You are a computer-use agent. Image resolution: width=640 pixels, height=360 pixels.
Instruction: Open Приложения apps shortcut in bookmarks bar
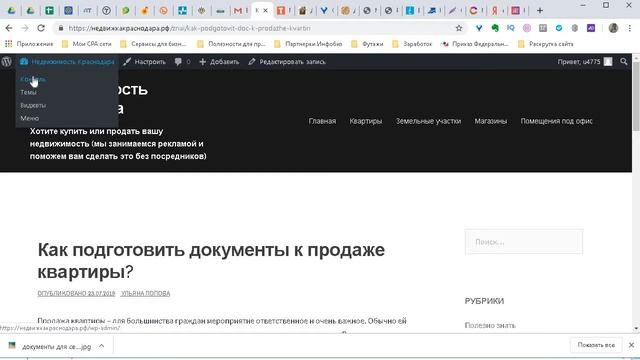(29, 44)
